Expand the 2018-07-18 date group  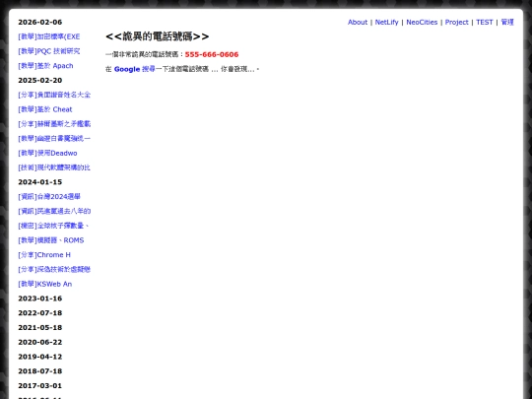(x=40, y=371)
